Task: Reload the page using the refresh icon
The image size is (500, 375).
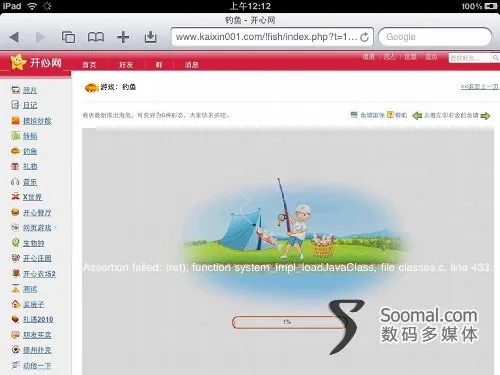Action: tap(365, 37)
